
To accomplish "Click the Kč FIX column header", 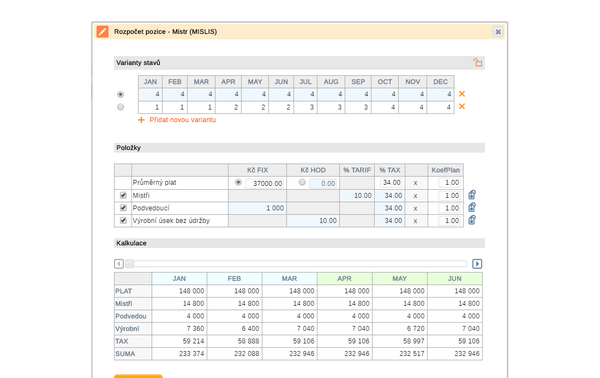I will 257,170.
